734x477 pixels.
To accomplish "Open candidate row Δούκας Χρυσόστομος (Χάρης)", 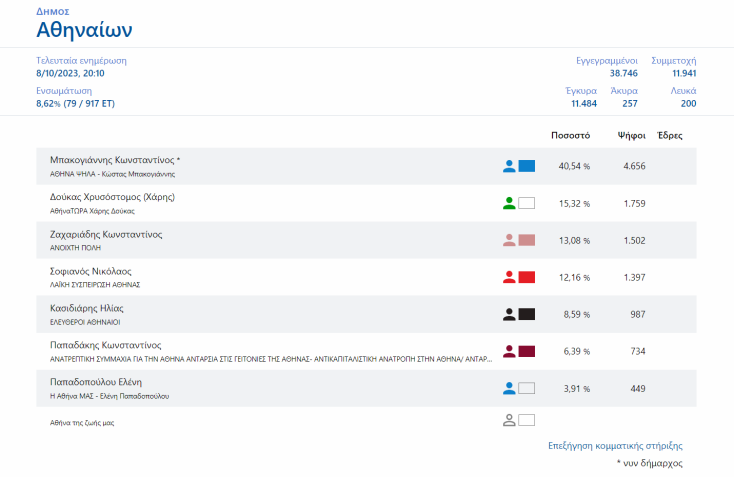I will (x=112, y=197).
